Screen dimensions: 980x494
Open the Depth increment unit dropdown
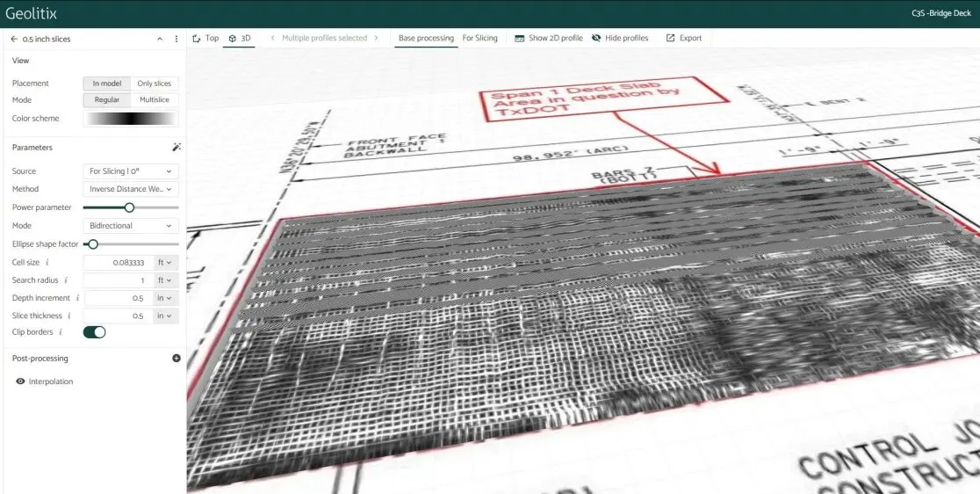[x=166, y=298]
